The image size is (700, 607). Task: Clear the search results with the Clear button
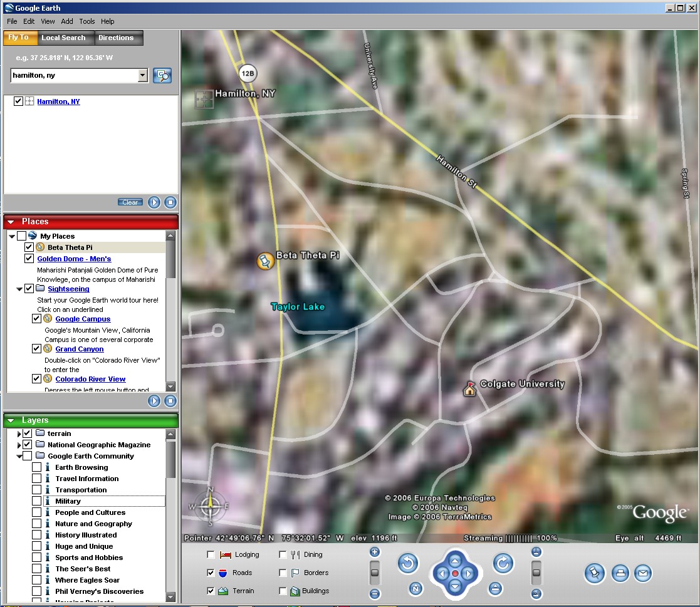point(130,202)
